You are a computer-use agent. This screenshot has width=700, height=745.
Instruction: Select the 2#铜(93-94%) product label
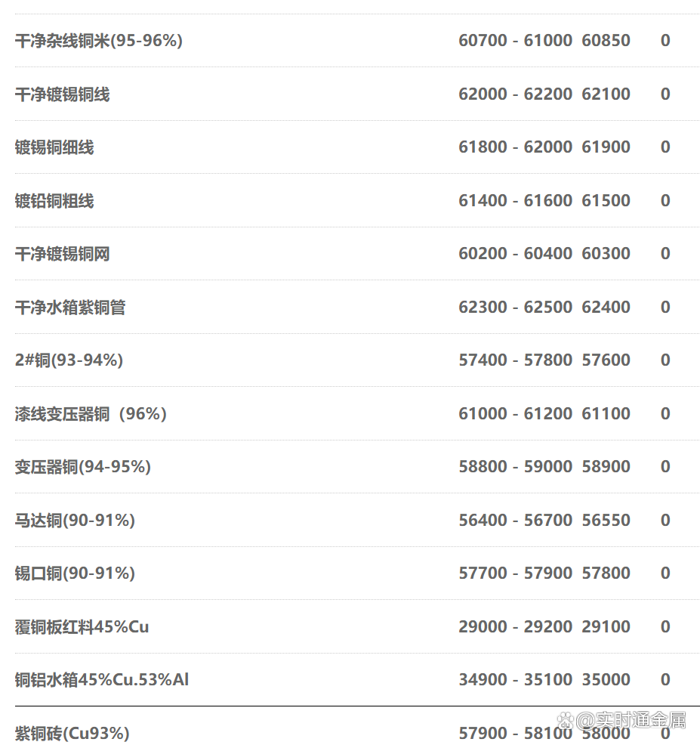pyautogui.click(x=69, y=360)
